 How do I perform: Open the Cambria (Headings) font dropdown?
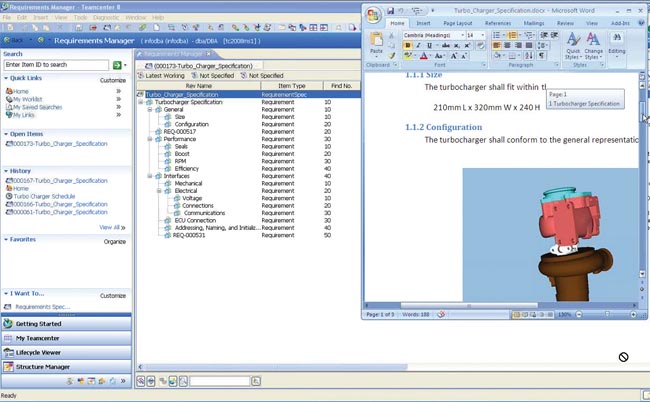click(x=462, y=35)
